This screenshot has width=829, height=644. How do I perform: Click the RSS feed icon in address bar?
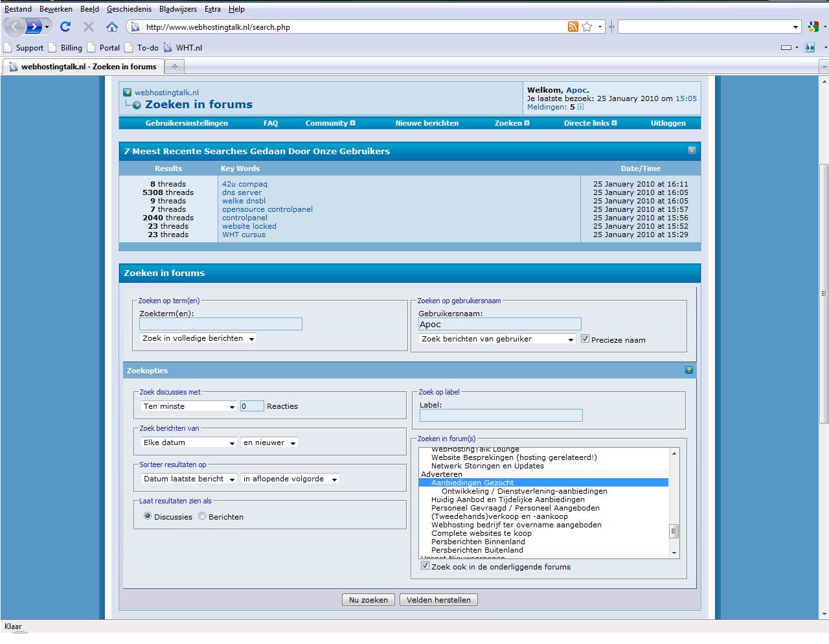tap(573, 27)
